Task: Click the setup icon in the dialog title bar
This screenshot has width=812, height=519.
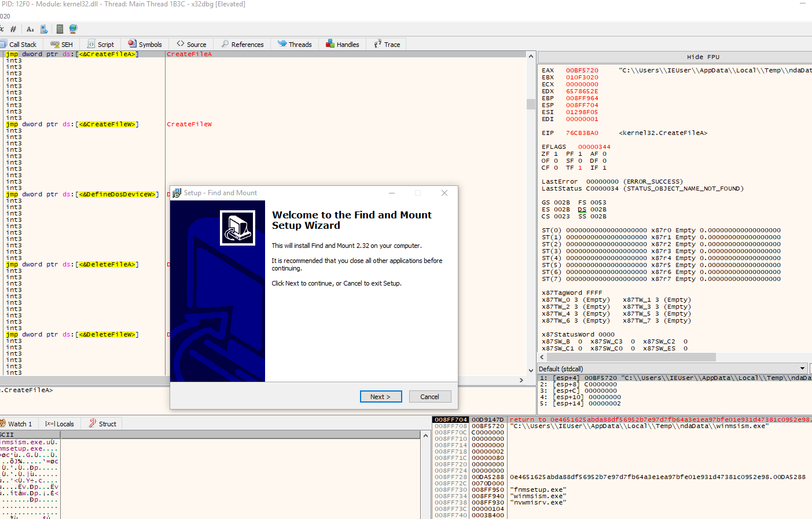Action: click(177, 193)
